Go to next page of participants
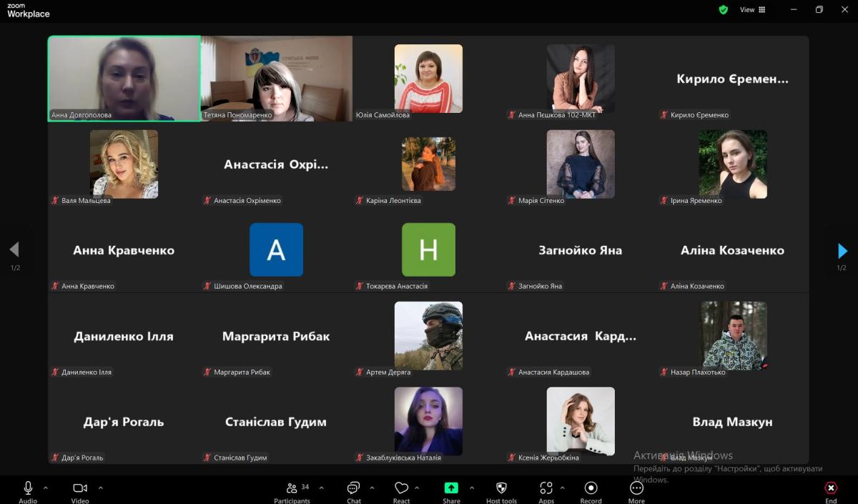Image resolution: width=858 pixels, height=504 pixels. pos(842,251)
